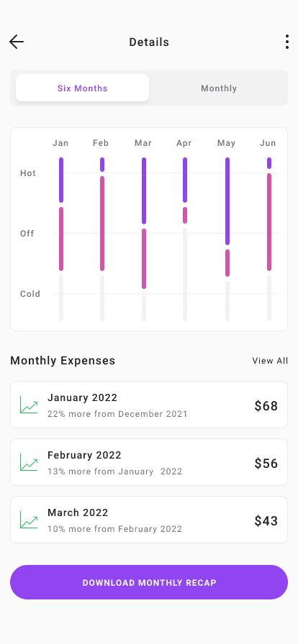Screen dimensions: 298x644
Task: Open View All monthly expenses
Action: click(270, 361)
